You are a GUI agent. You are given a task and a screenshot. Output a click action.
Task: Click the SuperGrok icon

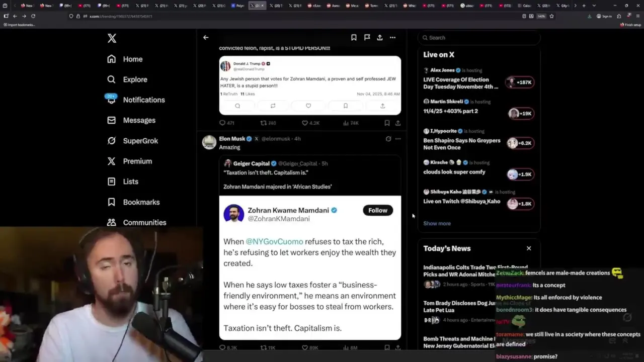pos(112,141)
